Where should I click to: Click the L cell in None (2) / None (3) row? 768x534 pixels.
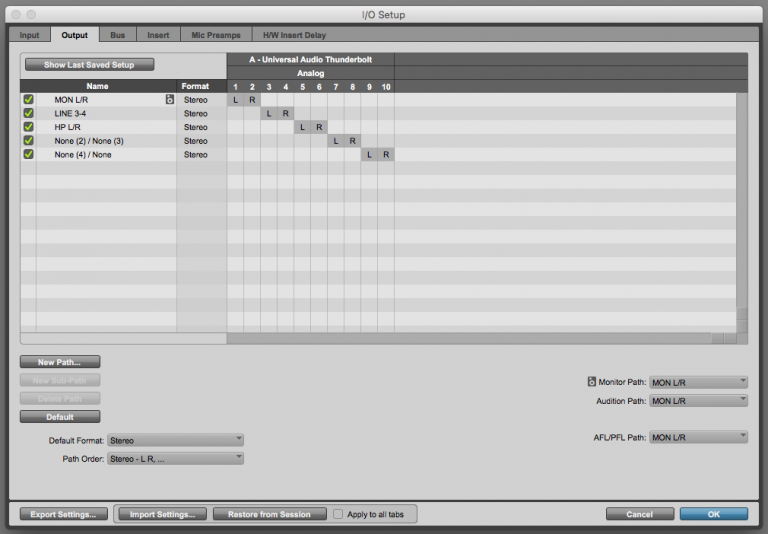point(336,141)
